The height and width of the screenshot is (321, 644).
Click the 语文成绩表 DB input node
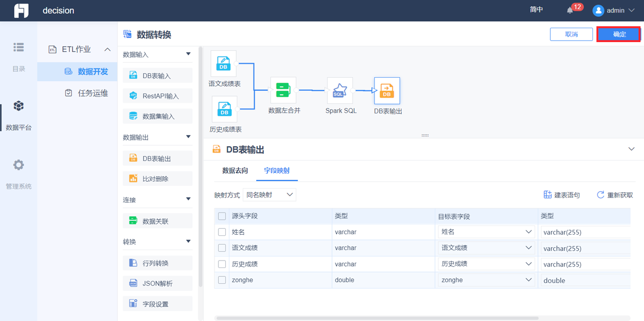pyautogui.click(x=224, y=63)
